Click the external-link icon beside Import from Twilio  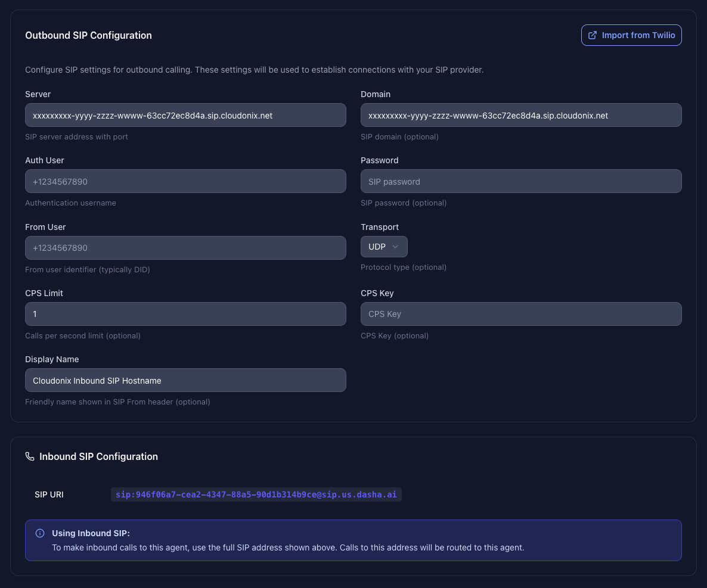[x=593, y=35]
